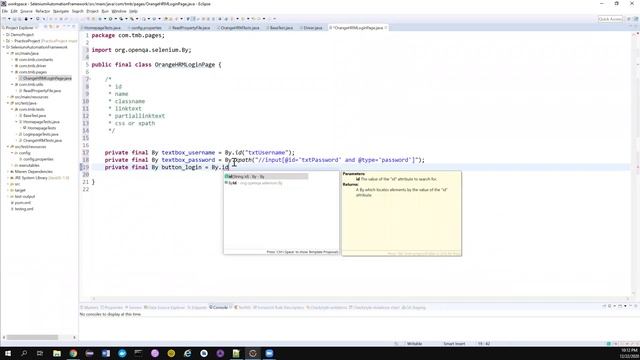Open Google Chrome from the taskbar
This screenshot has height=360, width=640.
click(73, 353)
